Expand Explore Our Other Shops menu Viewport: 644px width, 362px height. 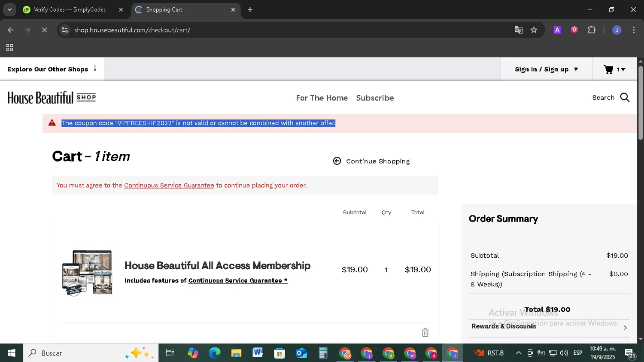coord(52,69)
